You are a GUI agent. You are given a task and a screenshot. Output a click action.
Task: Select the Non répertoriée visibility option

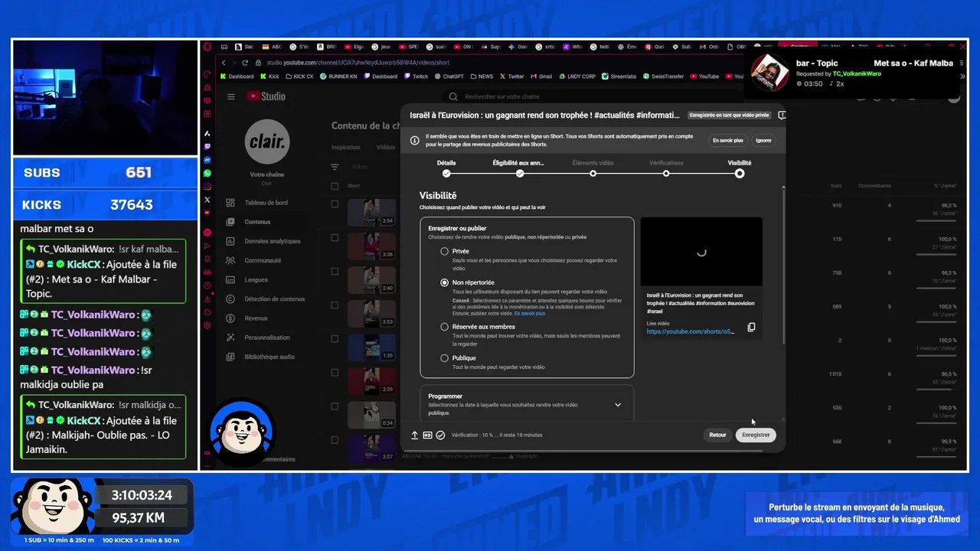445,282
